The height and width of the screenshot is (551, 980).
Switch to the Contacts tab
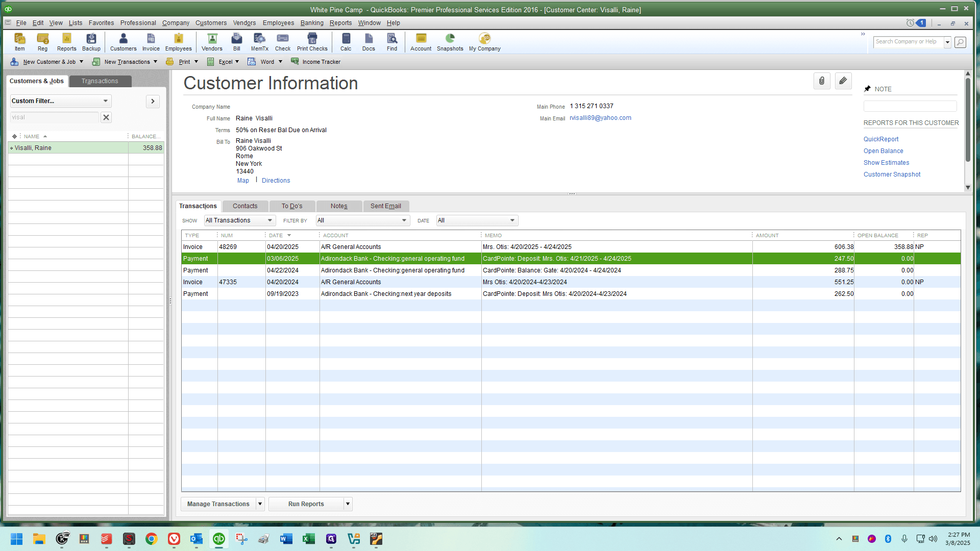pyautogui.click(x=245, y=206)
